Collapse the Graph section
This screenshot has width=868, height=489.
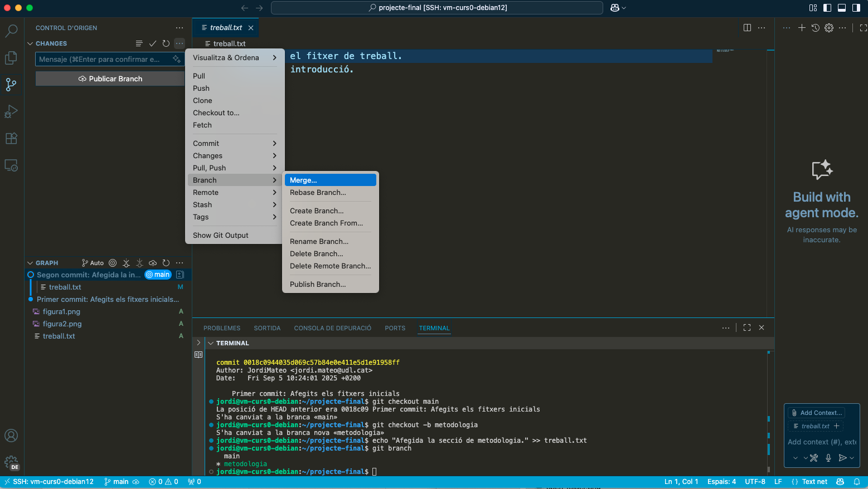30,263
